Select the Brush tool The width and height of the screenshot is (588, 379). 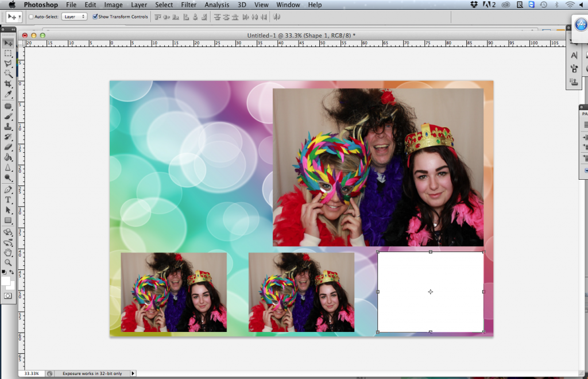pyautogui.click(x=9, y=117)
